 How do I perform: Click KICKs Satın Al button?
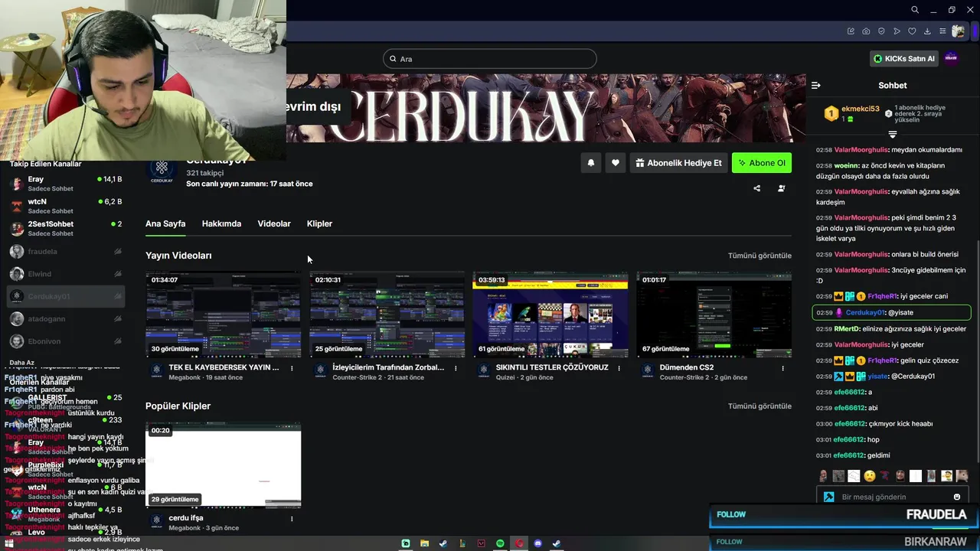coord(905,58)
